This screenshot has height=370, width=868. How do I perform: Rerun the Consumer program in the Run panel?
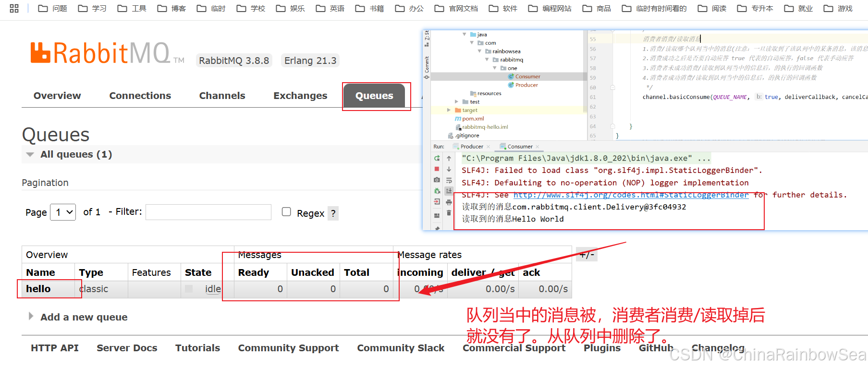pos(437,158)
